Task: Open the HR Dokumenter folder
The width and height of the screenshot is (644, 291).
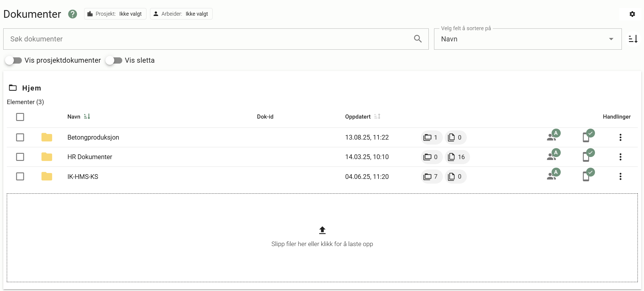Action: coord(90,157)
